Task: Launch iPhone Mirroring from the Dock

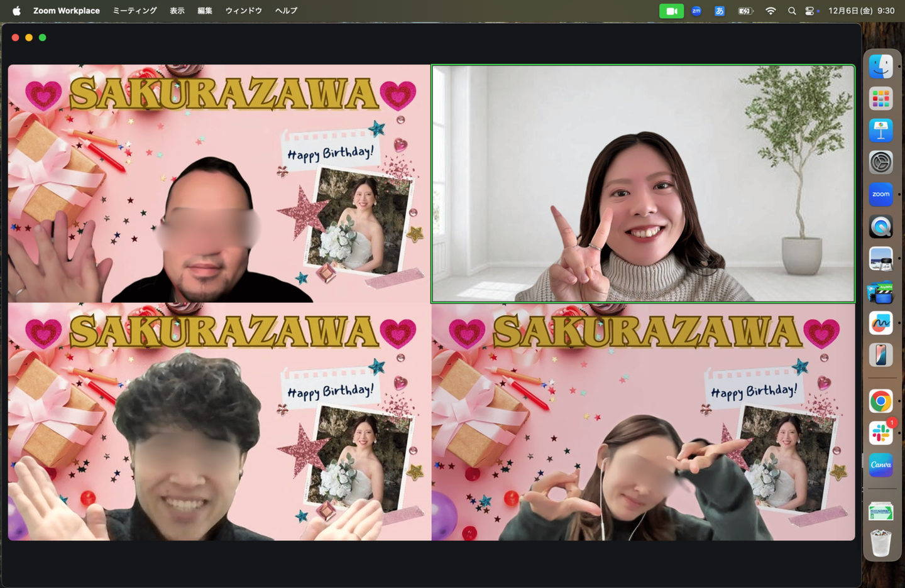Action: point(880,355)
